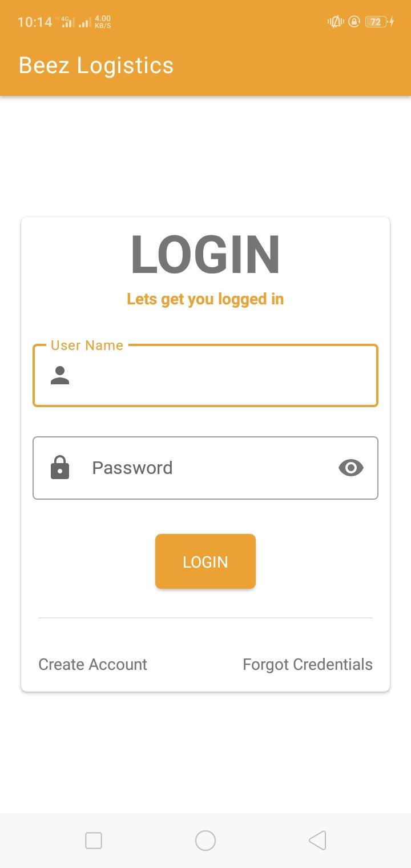Tap the vibrate mode icon in status bar

(x=335, y=22)
